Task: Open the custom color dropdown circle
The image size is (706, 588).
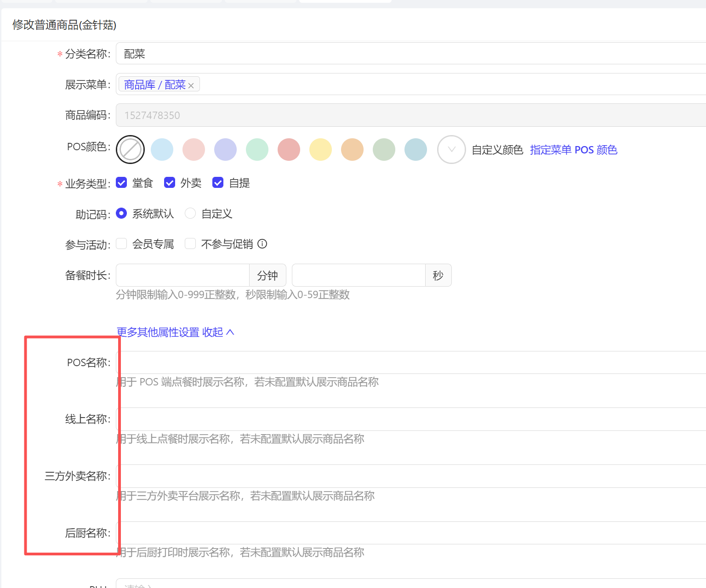Action: [451, 150]
